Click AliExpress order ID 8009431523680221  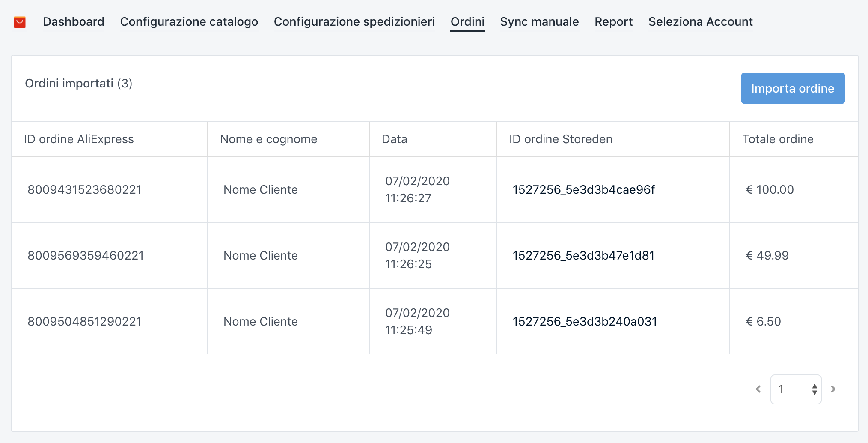pyautogui.click(x=84, y=189)
